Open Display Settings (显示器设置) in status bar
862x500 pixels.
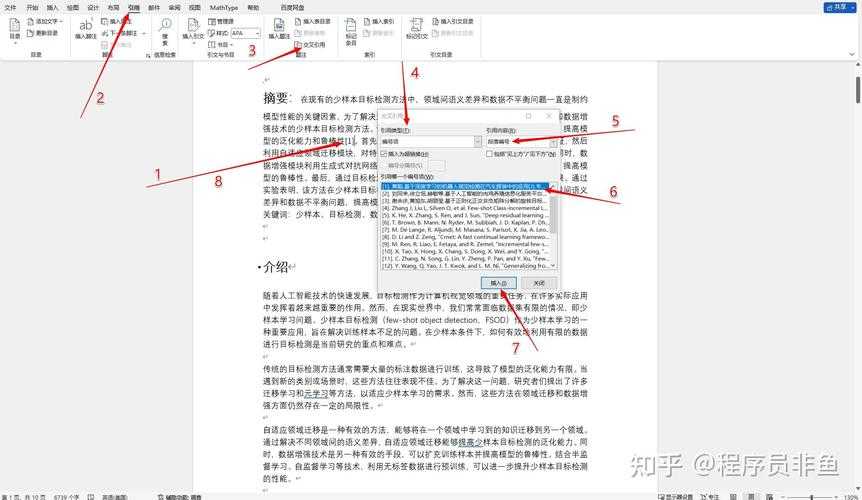(675, 497)
